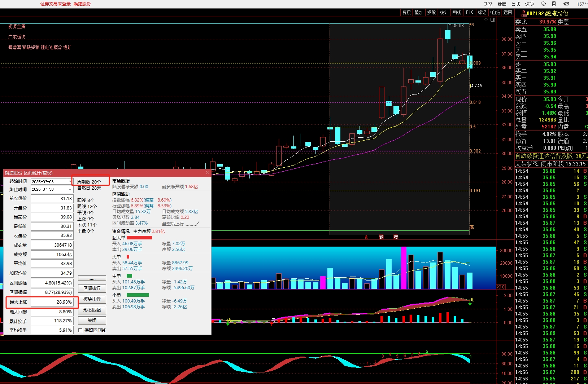
Task: Click stock title 002192 融捷股份
Action: coord(547,13)
